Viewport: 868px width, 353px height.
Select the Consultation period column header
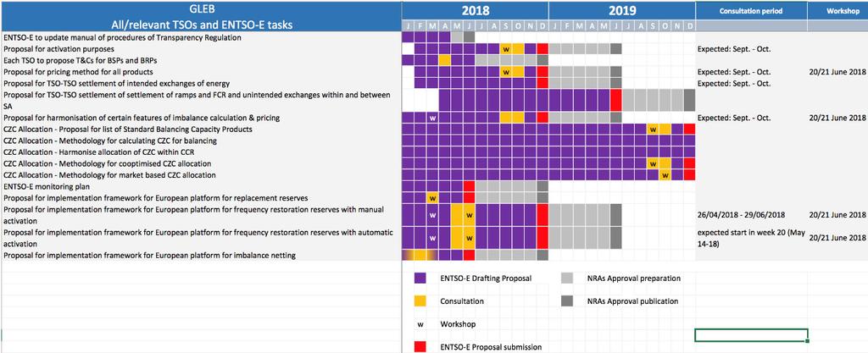[x=751, y=10]
